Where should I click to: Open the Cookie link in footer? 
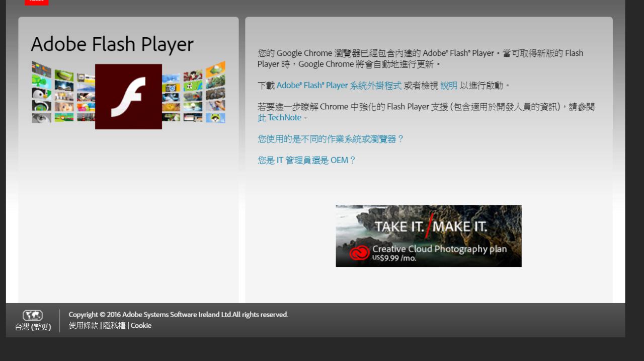[141, 325]
